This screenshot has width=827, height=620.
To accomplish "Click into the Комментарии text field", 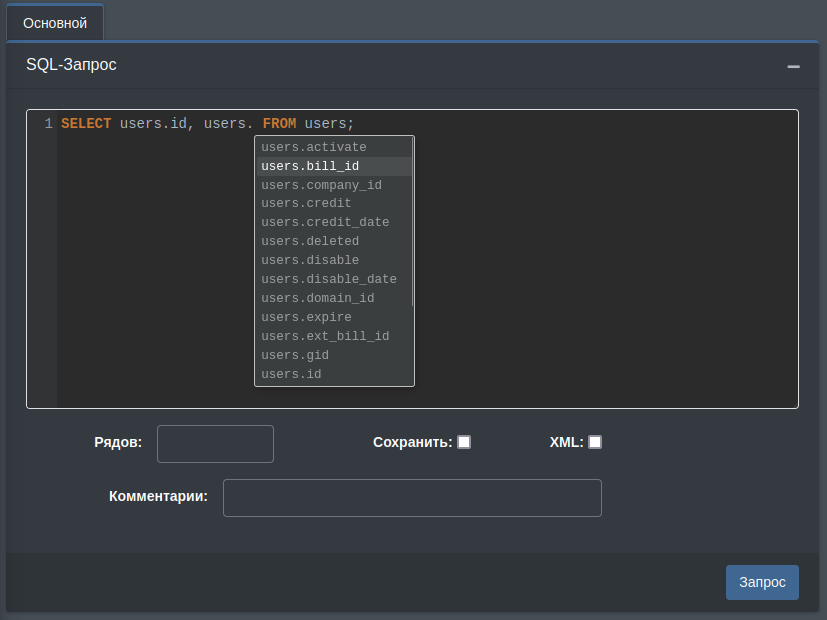I will 412,498.
